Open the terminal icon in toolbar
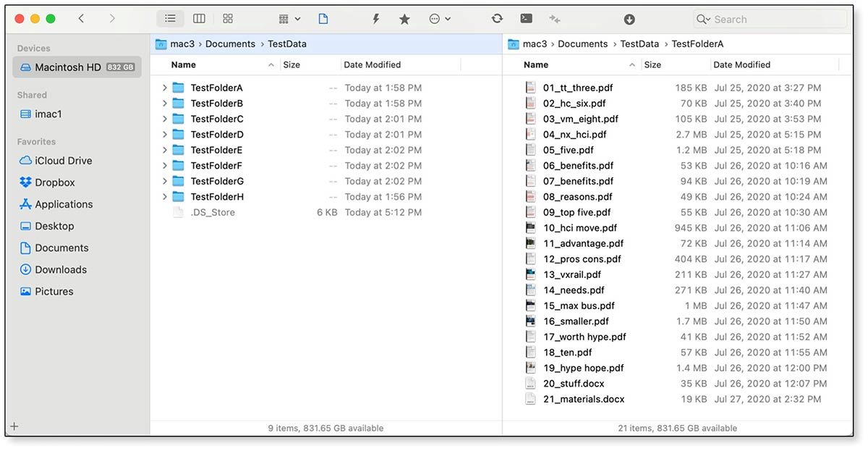The image size is (868, 451). click(527, 19)
